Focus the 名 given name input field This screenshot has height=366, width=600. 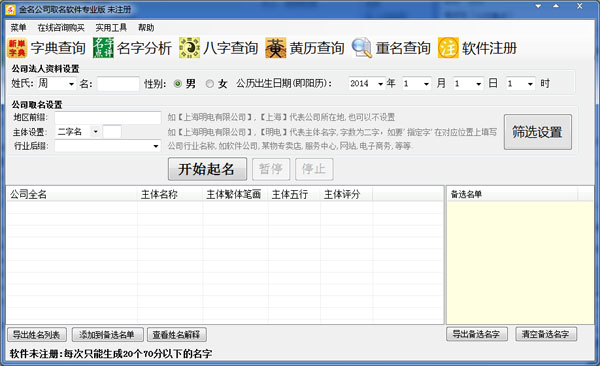[x=118, y=84]
